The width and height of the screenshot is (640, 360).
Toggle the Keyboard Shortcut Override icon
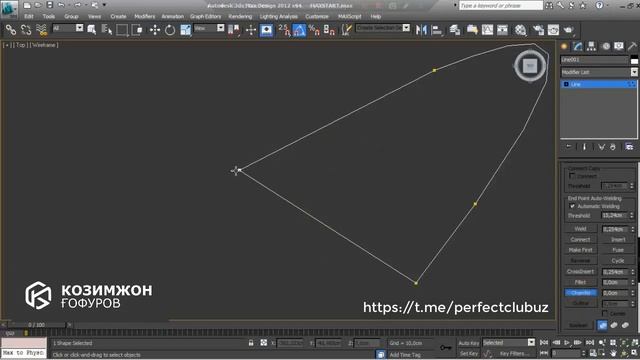coord(267,30)
